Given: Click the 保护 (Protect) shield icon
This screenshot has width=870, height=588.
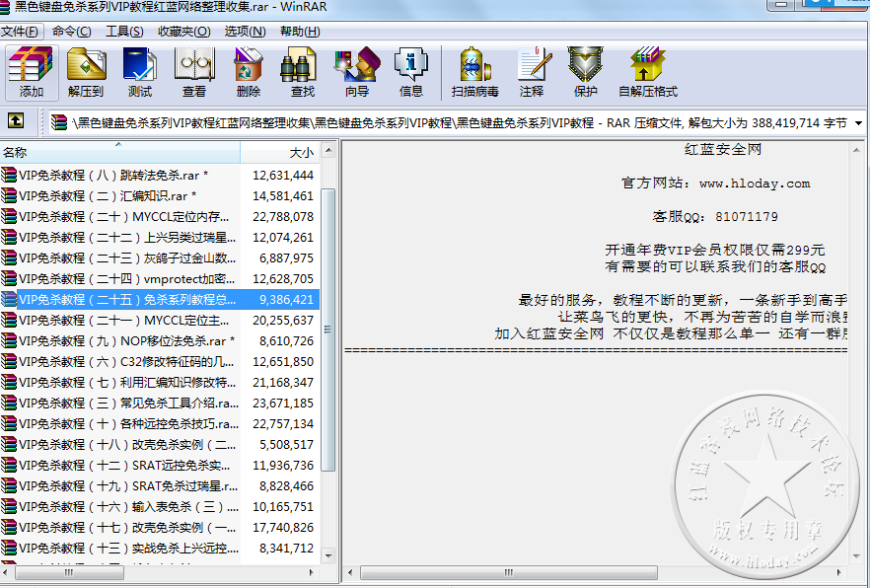Looking at the screenshot, I should (x=586, y=72).
